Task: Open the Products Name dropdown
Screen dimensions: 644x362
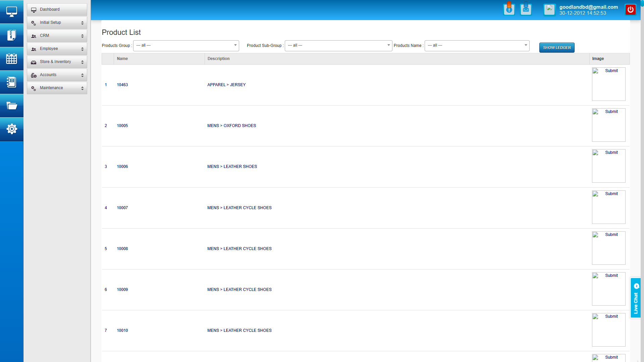Action: (x=477, y=46)
